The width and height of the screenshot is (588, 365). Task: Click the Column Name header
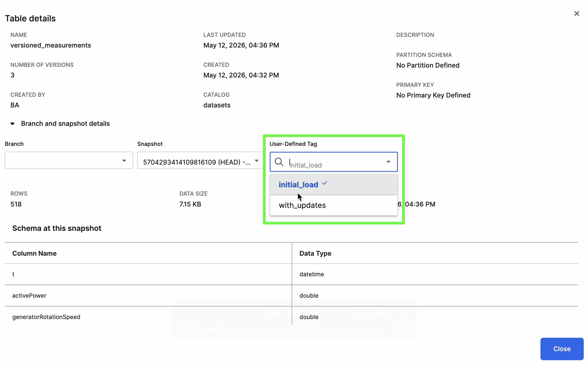click(x=34, y=253)
